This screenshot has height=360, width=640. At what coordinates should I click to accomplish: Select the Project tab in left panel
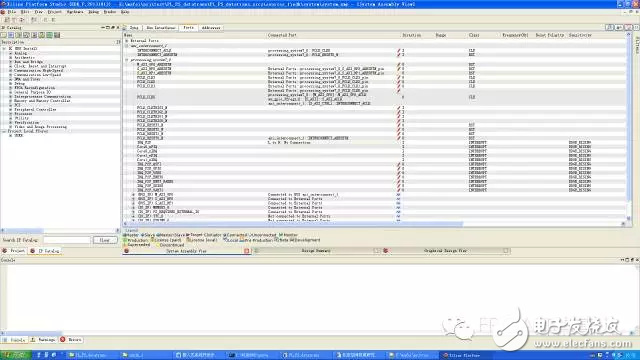[x=14, y=251]
